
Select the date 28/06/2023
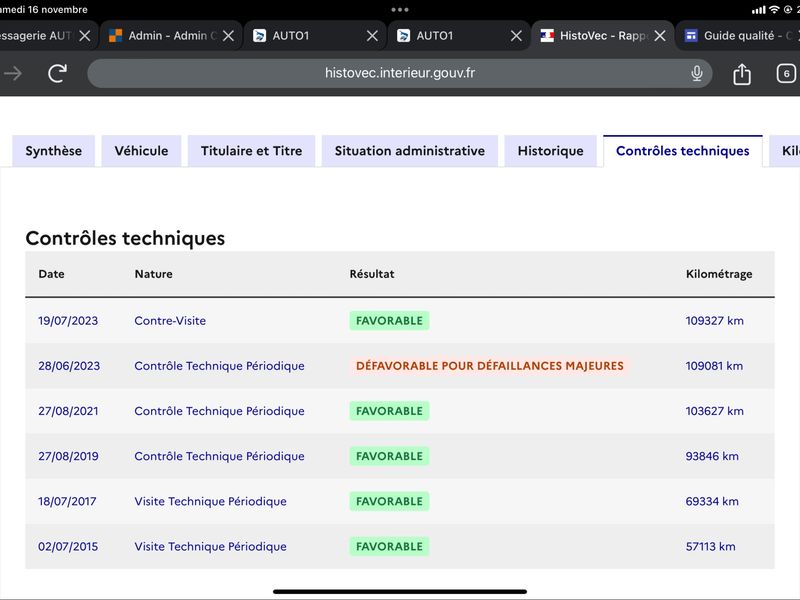point(69,366)
